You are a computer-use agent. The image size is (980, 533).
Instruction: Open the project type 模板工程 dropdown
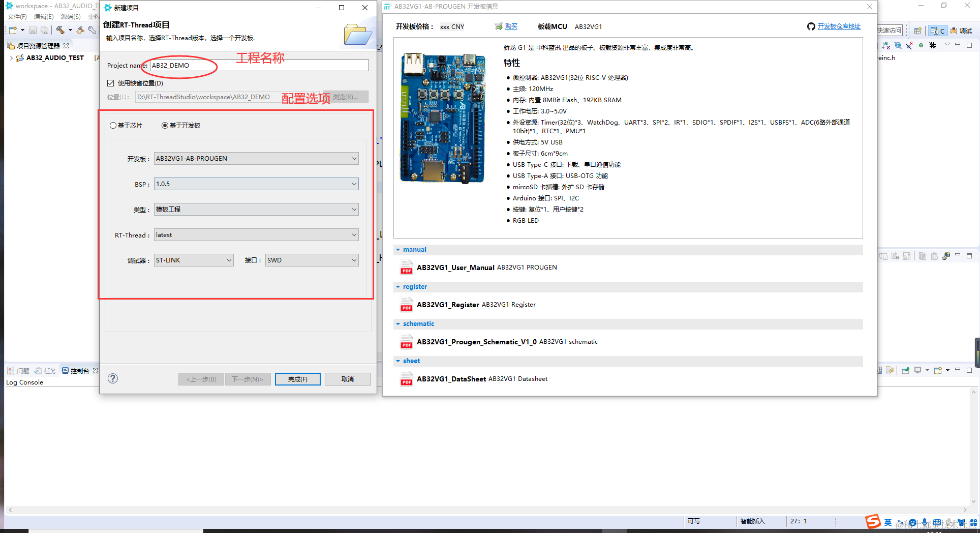256,210
